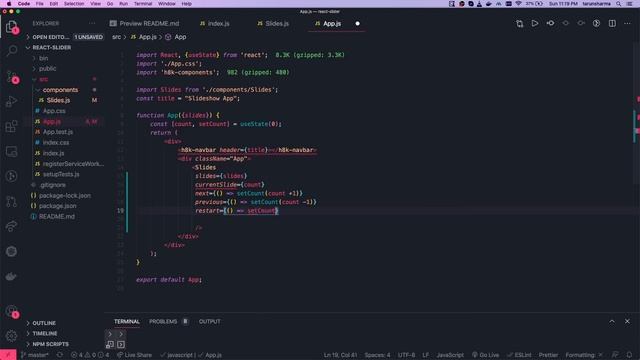Click the Run triangle icon in editor toolbar
This screenshot has width=640, height=360.
click(535, 24)
